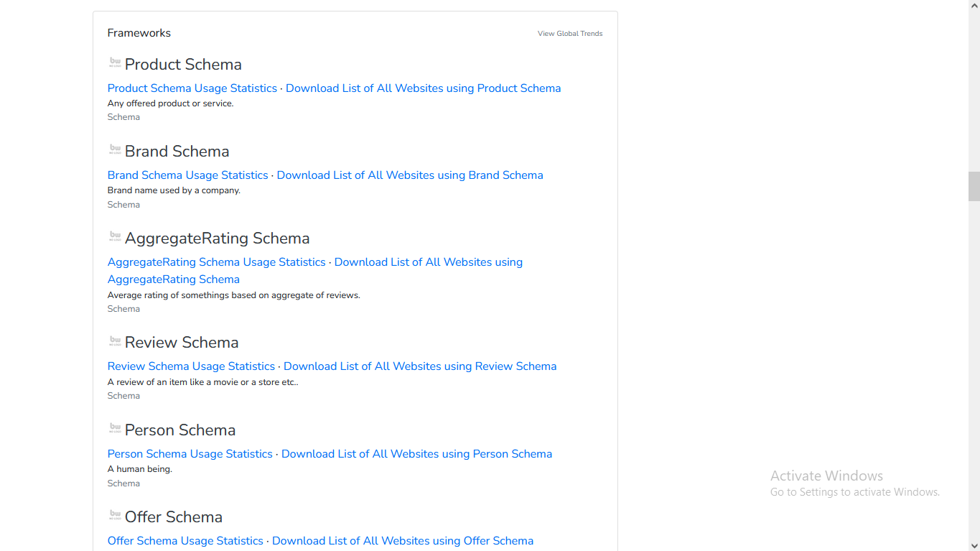Open View Global Trends link
980x551 pixels.
570,34
